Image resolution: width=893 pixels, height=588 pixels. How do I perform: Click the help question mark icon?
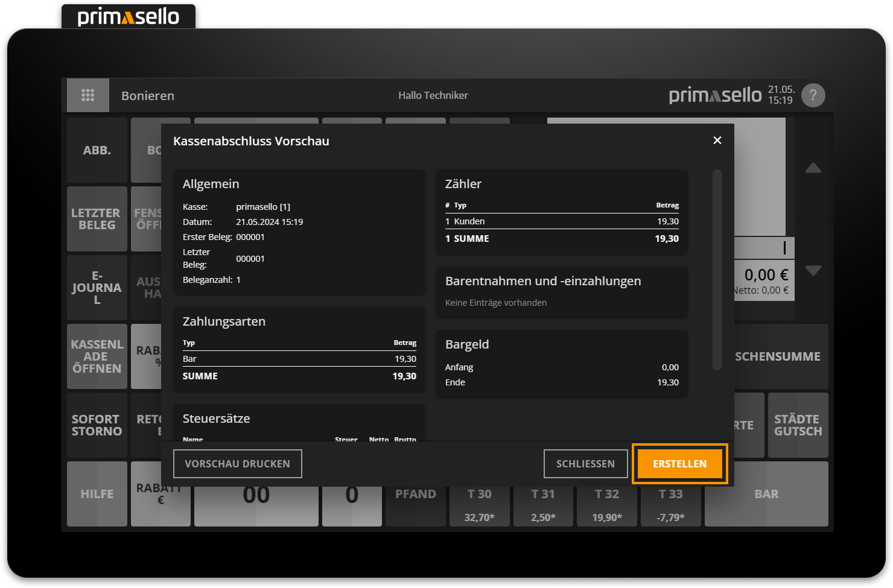tap(813, 95)
